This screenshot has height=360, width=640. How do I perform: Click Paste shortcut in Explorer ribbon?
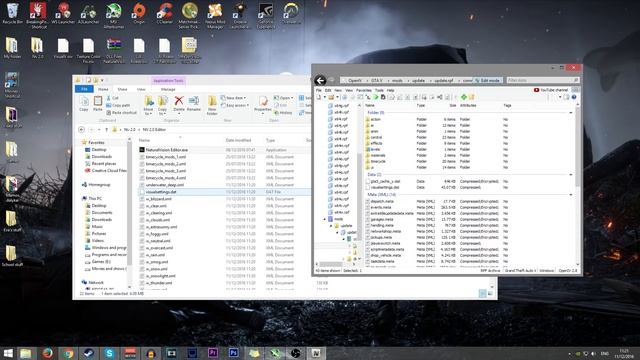[x=121, y=113]
